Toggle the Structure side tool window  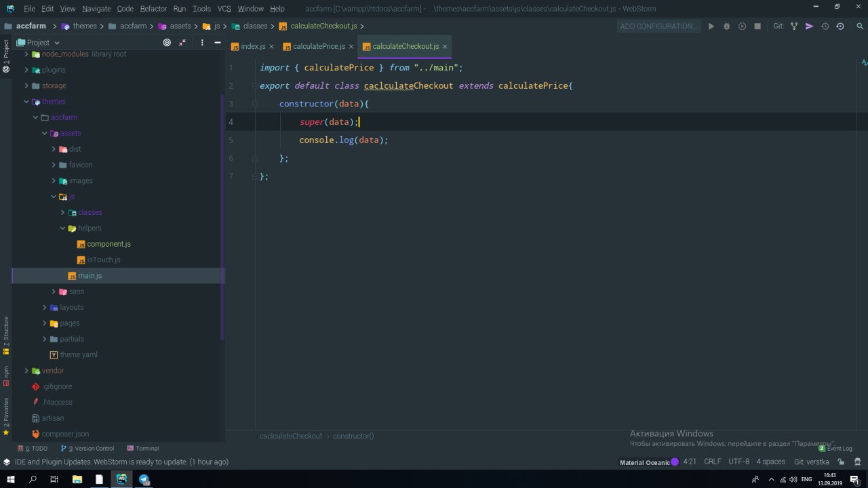(x=6, y=335)
